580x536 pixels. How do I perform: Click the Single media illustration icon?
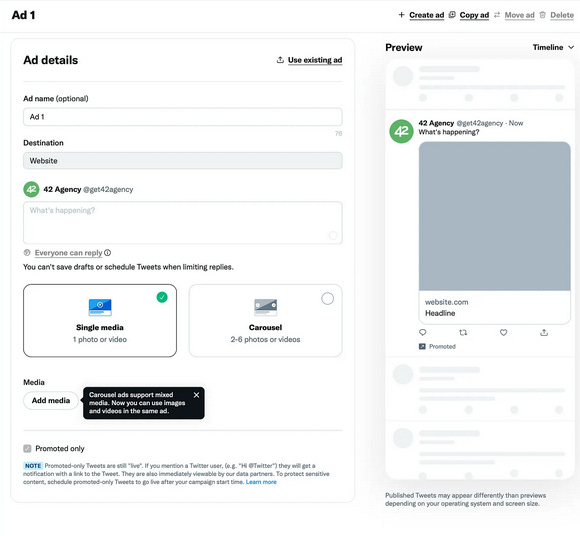tap(100, 307)
